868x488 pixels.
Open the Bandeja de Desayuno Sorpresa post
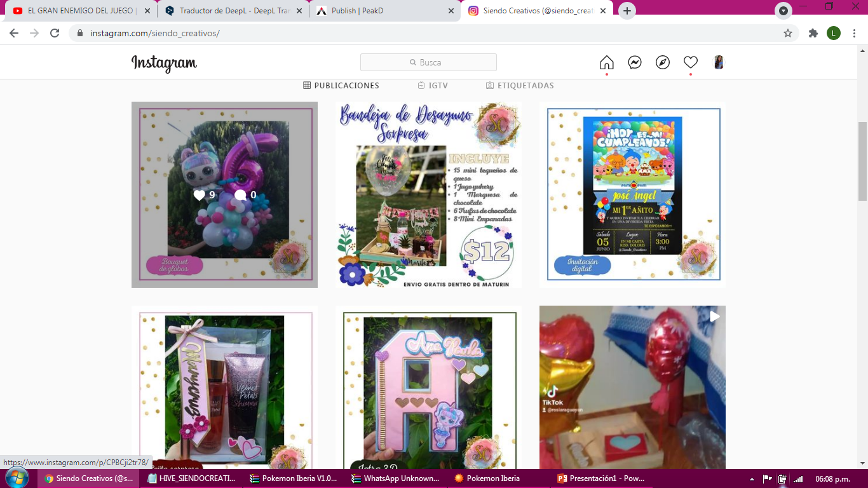429,194
